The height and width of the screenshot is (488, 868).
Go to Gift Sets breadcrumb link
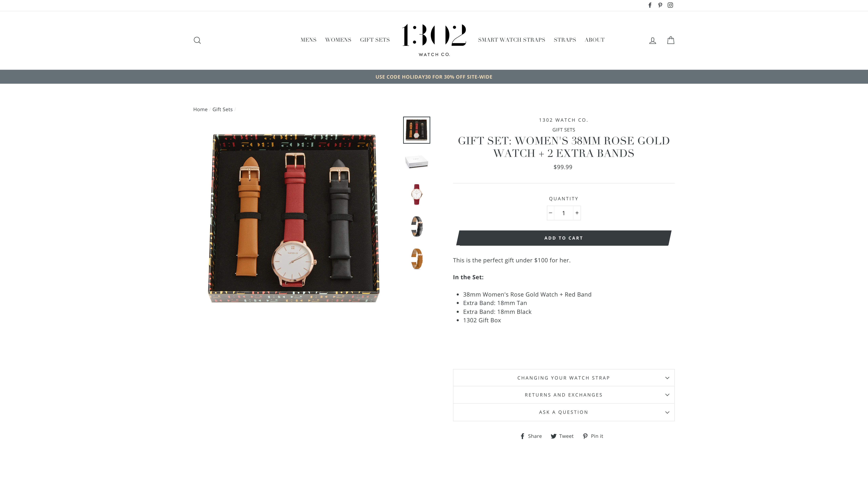coord(222,109)
